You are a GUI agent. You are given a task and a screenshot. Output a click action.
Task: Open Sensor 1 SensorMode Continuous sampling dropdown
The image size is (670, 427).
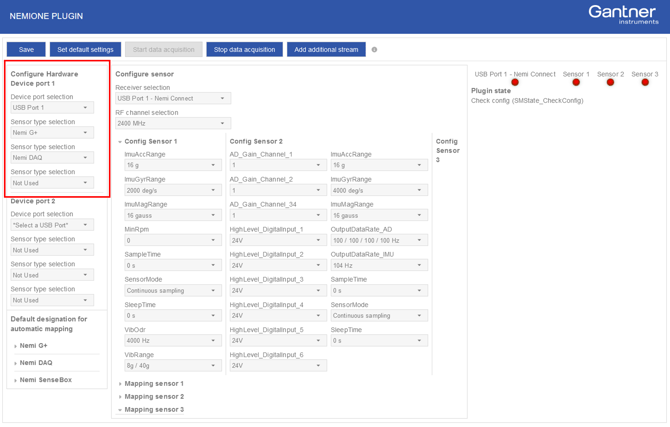[173, 291]
